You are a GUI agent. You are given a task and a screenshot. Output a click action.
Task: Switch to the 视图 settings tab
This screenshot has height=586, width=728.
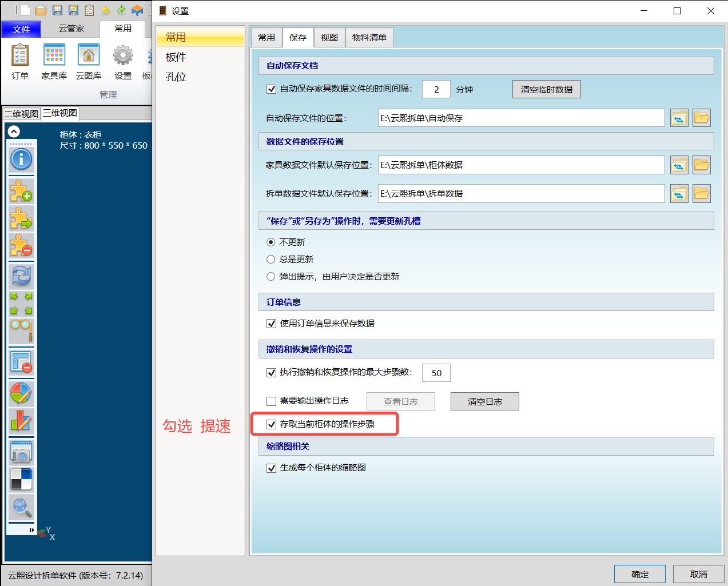pos(329,37)
